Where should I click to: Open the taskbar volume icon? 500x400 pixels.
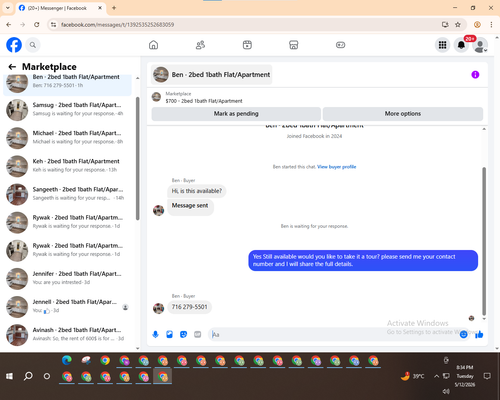click(x=446, y=391)
